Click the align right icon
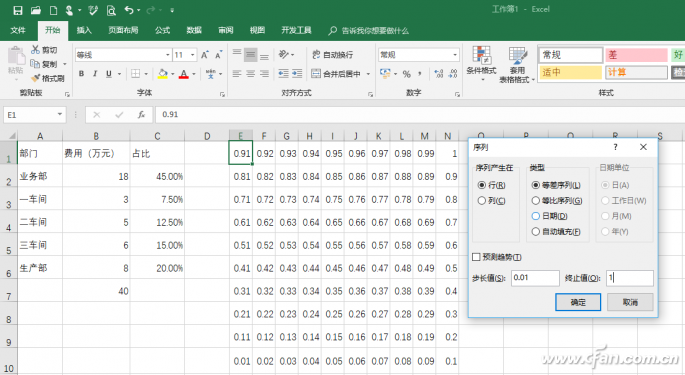This screenshot has width=685, height=375. click(x=264, y=74)
